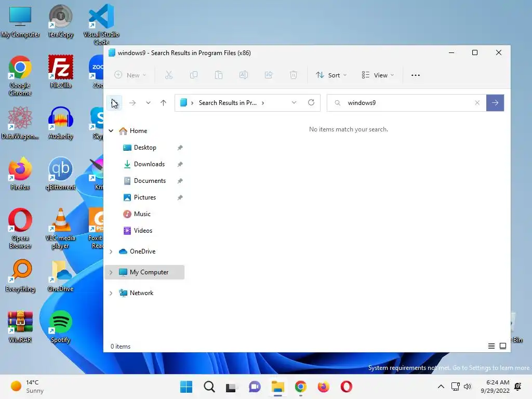Click chevron after Search Results breadcrumb
This screenshot has height=399, width=532.
(263, 103)
